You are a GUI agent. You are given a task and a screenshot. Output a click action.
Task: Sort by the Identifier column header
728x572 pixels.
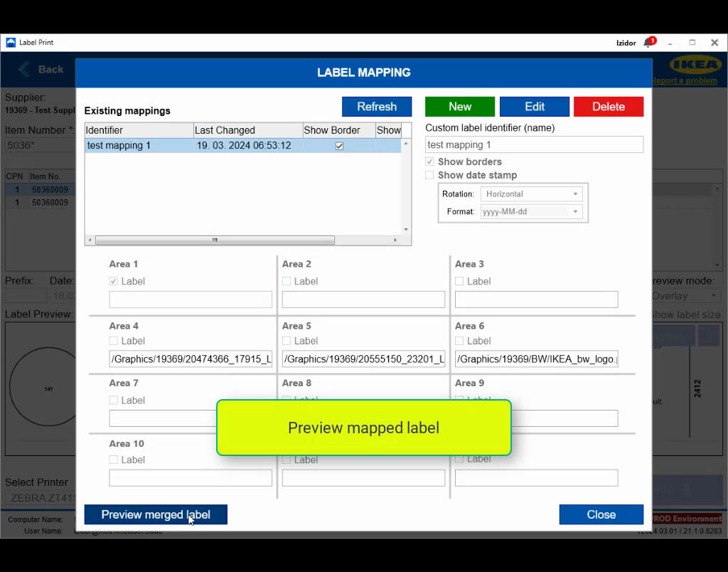click(x=139, y=130)
